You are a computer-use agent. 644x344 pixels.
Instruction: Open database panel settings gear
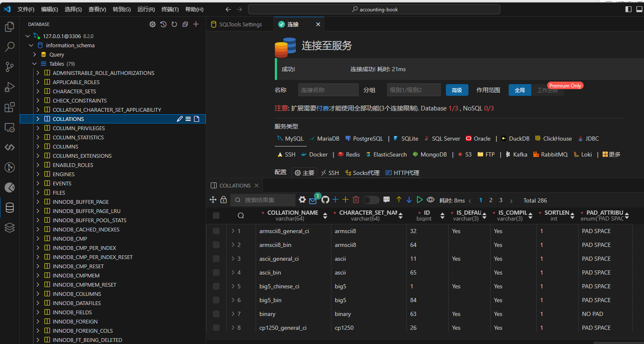(153, 24)
